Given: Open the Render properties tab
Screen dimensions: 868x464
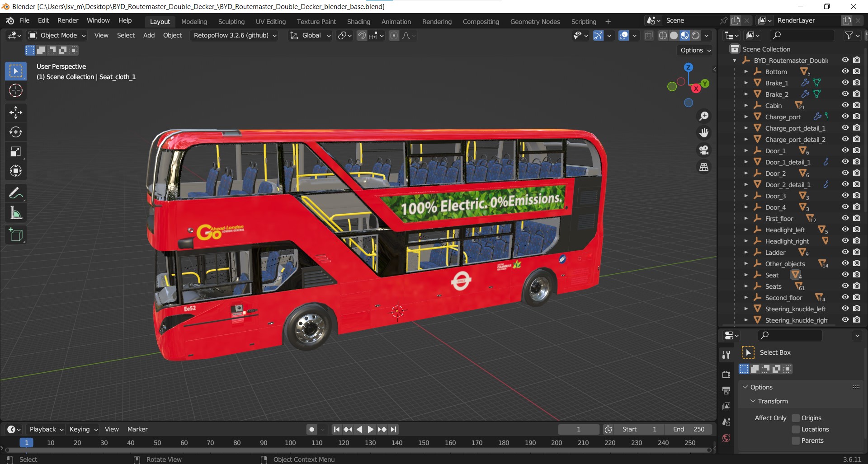Looking at the screenshot, I should click(x=726, y=374).
